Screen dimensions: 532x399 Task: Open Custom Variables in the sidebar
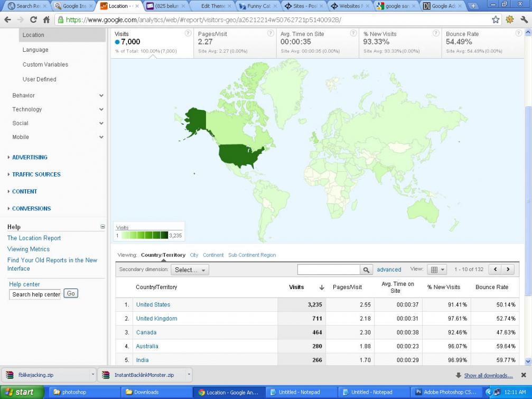(45, 64)
